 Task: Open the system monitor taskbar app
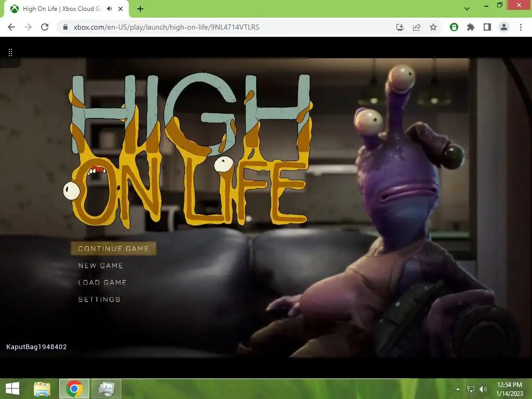pyautogui.click(x=106, y=389)
